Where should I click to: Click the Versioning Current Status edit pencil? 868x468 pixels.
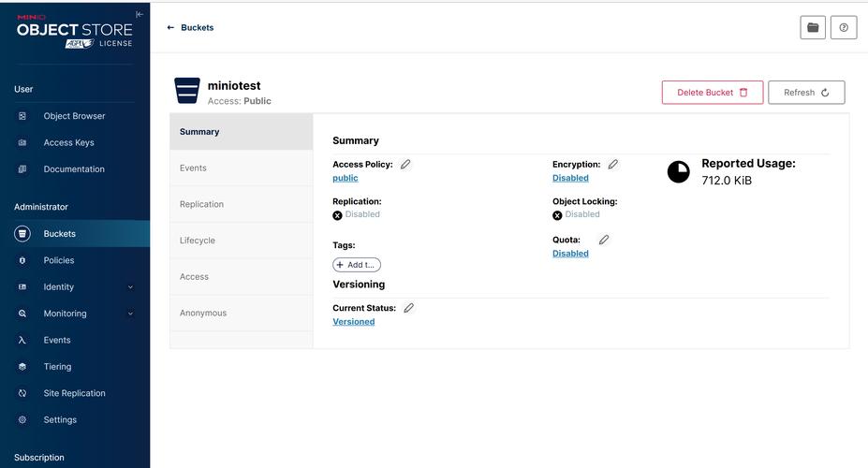pos(409,308)
